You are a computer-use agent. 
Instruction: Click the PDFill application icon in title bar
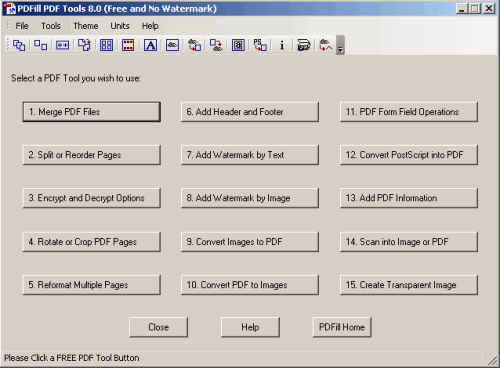[10, 9]
